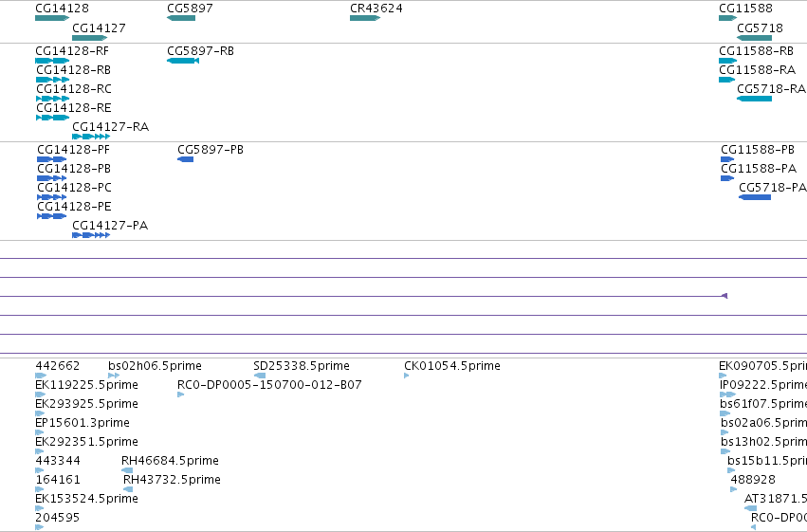Select EST EK293925.5prime

[x=40, y=413]
